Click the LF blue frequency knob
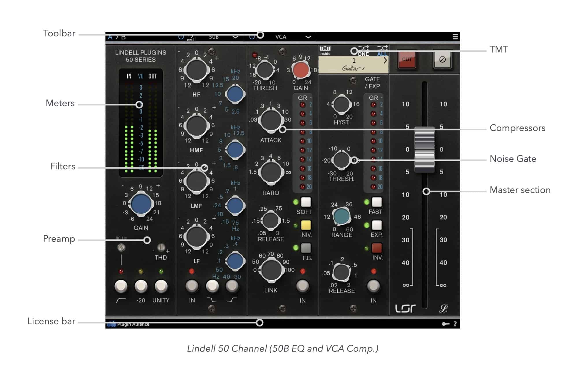 click(x=235, y=260)
